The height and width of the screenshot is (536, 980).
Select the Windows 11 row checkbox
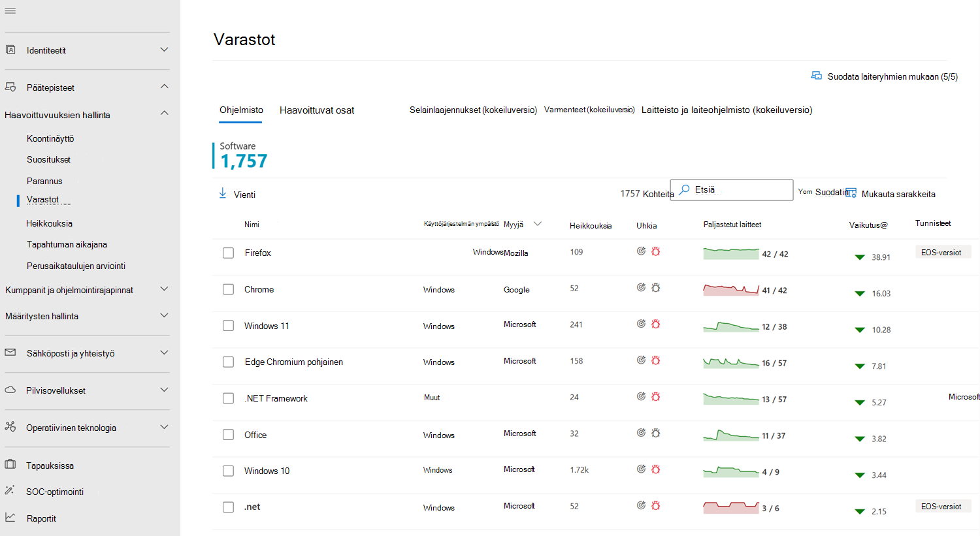pos(228,326)
